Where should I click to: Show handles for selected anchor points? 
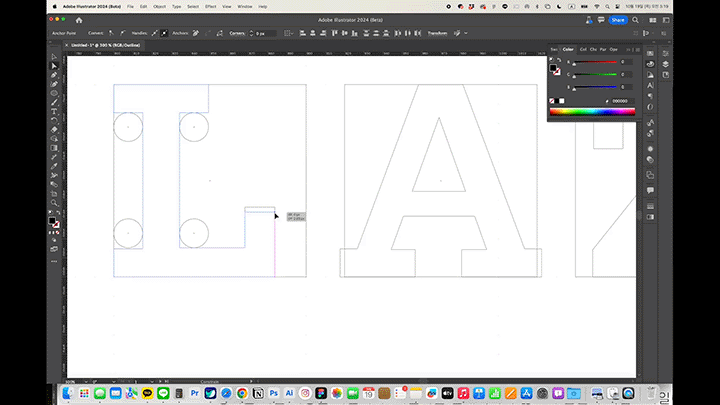point(155,33)
